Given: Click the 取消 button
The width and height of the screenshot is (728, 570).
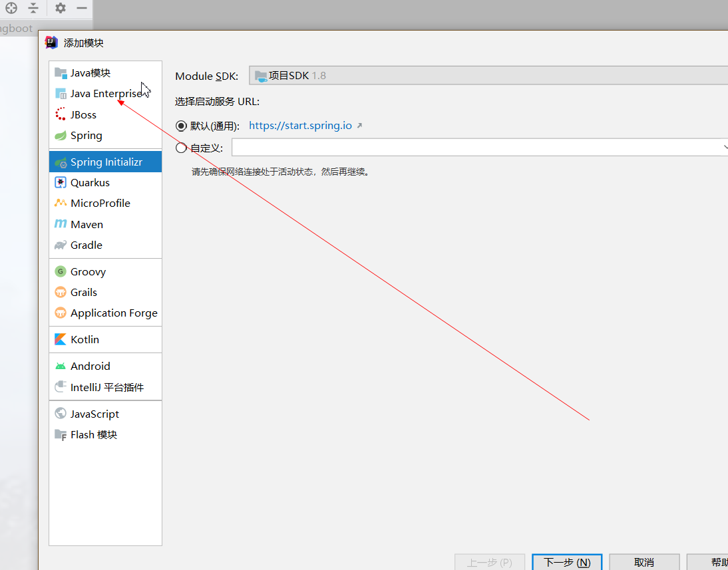Looking at the screenshot, I should 644,562.
